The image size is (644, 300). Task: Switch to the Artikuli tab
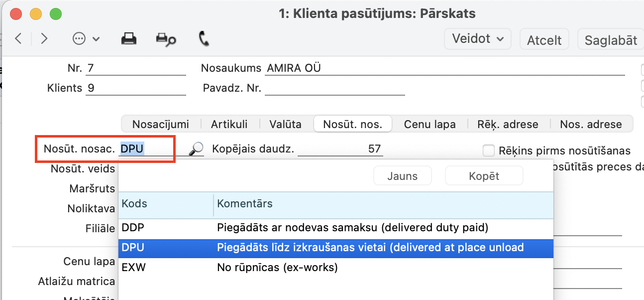229,124
